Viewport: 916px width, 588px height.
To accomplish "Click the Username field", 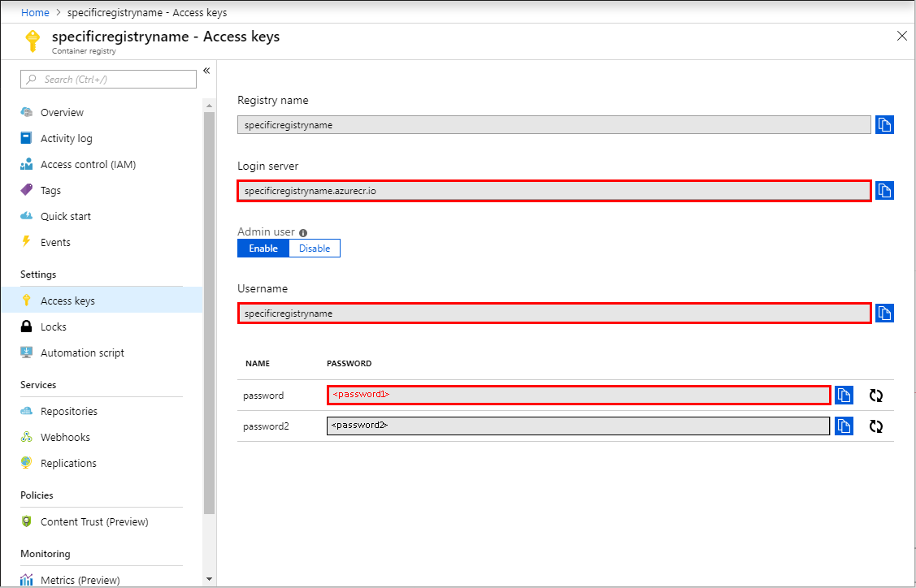I will click(x=554, y=313).
